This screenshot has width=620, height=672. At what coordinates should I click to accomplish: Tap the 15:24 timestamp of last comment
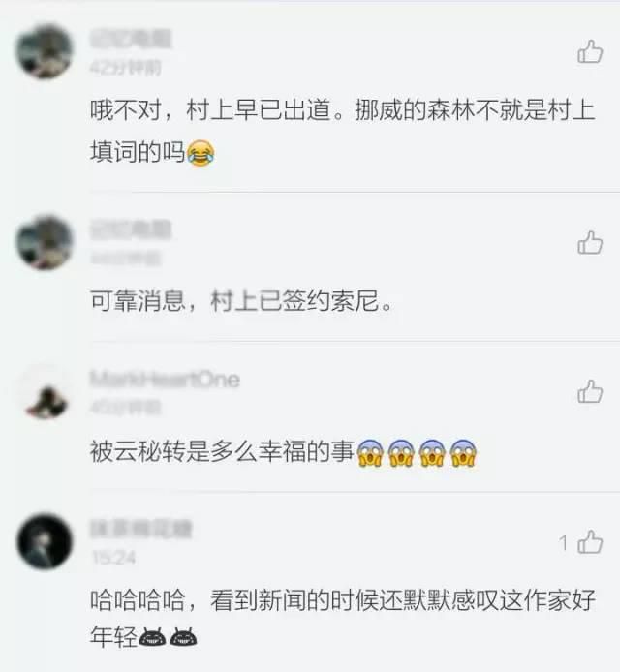pos(113,558)
